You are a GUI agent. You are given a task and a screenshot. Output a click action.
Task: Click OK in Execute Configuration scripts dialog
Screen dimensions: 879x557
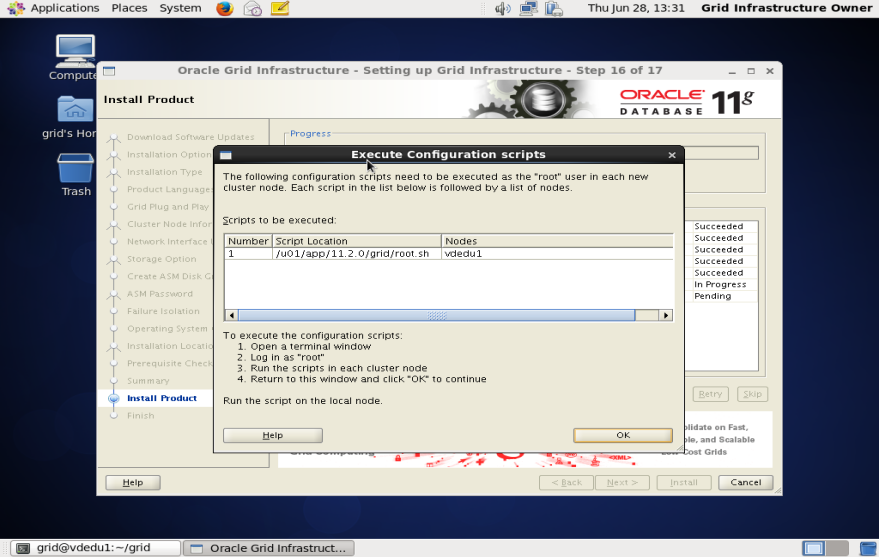click(x=623, y=435)
